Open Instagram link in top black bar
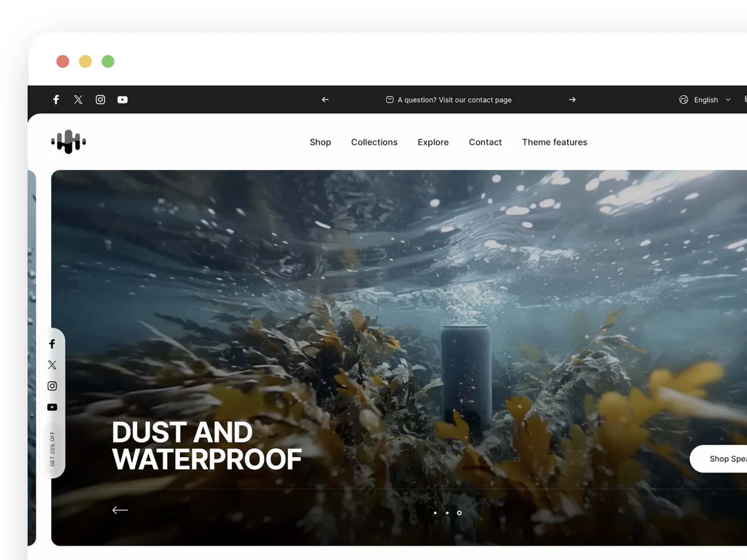Image resolution: width=747 pixels, height=560 pixels. 100,99
